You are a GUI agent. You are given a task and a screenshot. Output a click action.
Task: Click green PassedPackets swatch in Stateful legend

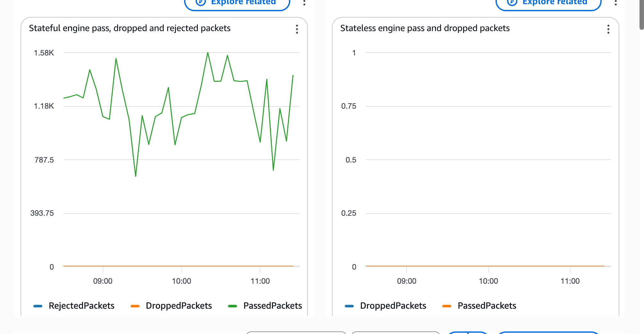(x=233, y=306)
